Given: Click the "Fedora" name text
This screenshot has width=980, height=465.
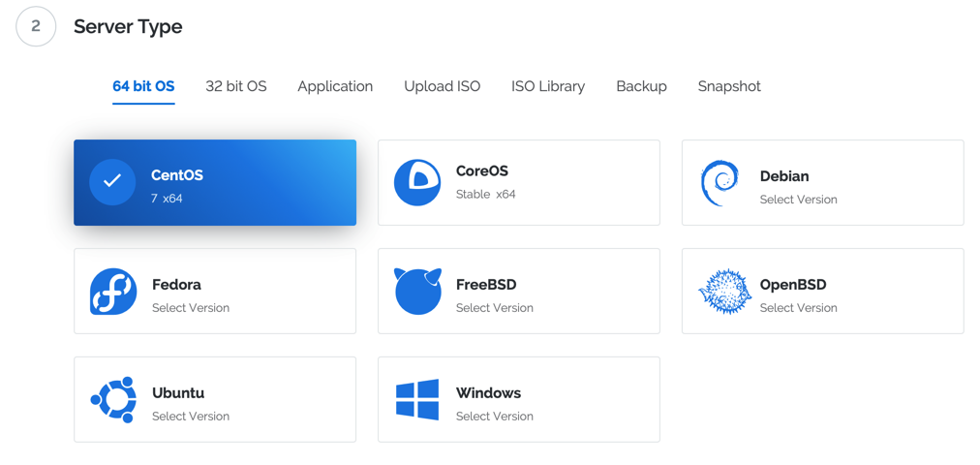Looking at the screenshot, I should 176,285.
